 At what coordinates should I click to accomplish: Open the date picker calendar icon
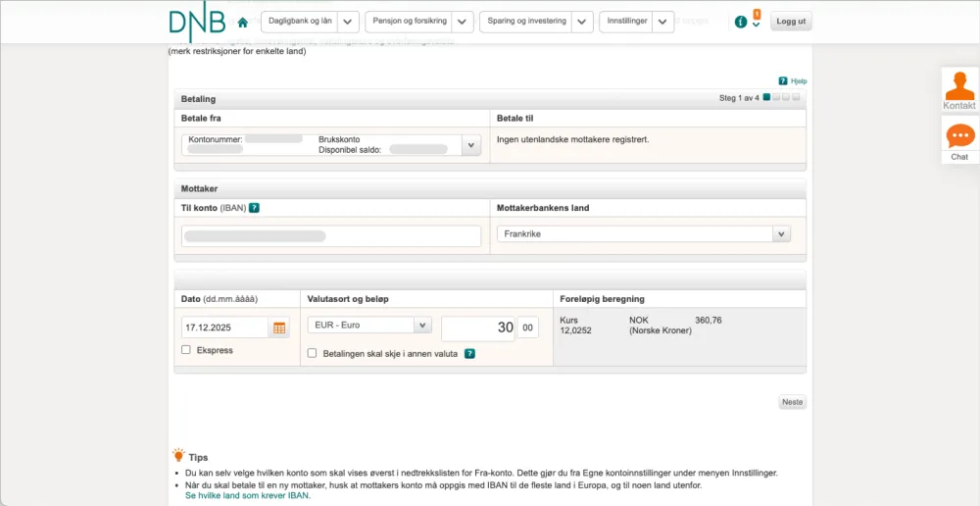pyautogui.click(x=279, y=328)
